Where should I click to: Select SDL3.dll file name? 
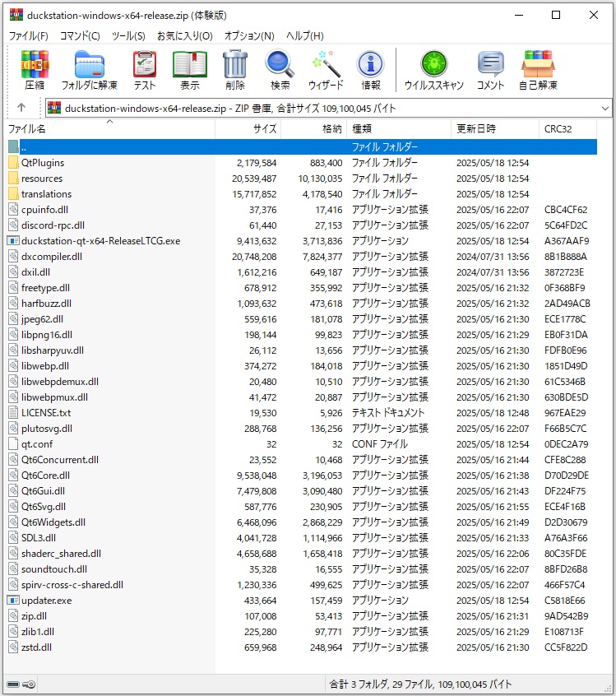coord(39,537)
